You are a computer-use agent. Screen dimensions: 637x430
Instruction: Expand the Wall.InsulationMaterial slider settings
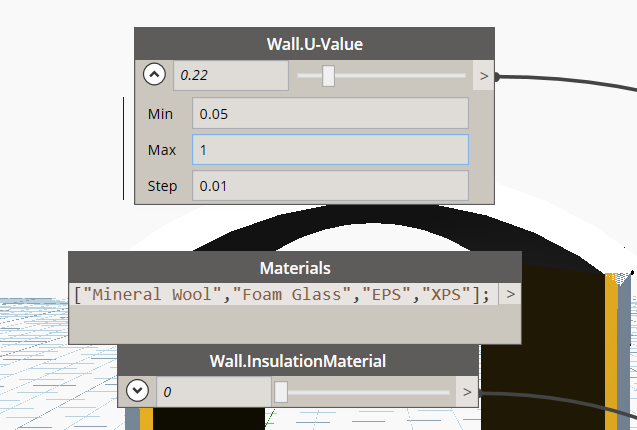[137, 391]
